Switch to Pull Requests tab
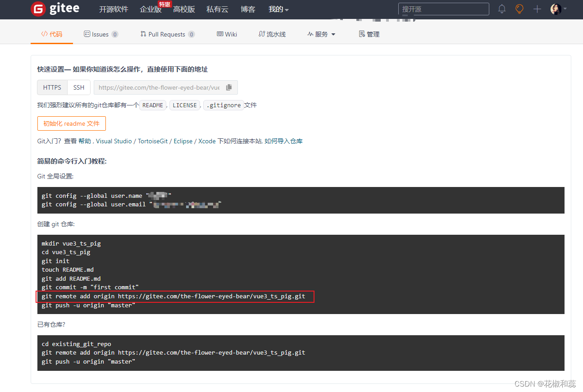 [168, 34]
